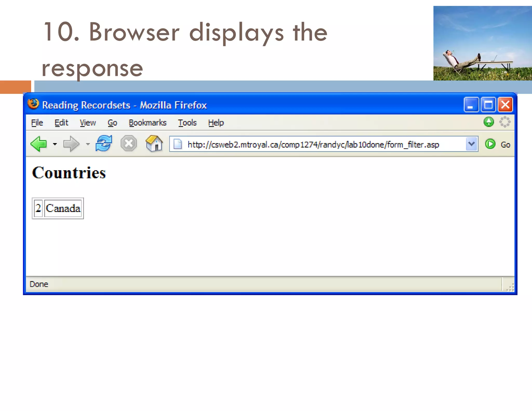Screen dimensions: 532x411
Task: Close the Firefox window
Action: click(x=505, y=105)
